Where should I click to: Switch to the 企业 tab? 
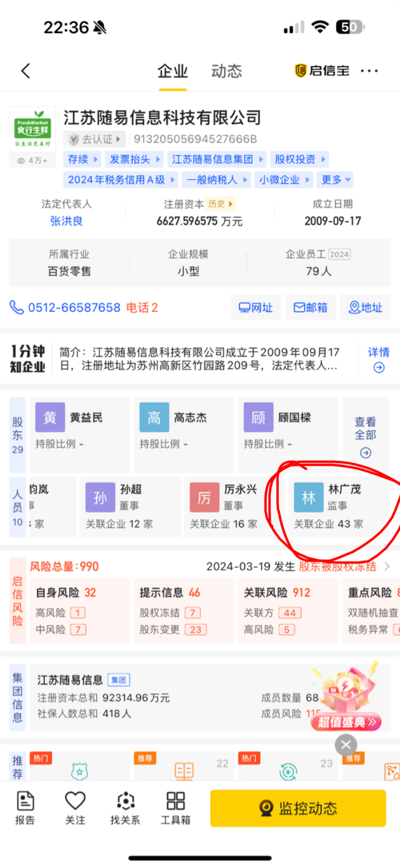173,71
